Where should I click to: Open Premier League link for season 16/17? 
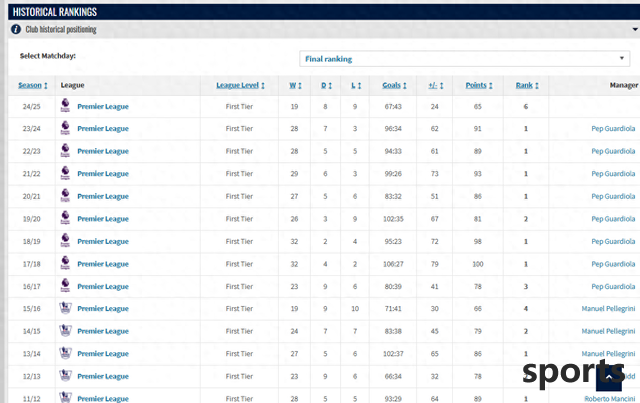[103, 286]
